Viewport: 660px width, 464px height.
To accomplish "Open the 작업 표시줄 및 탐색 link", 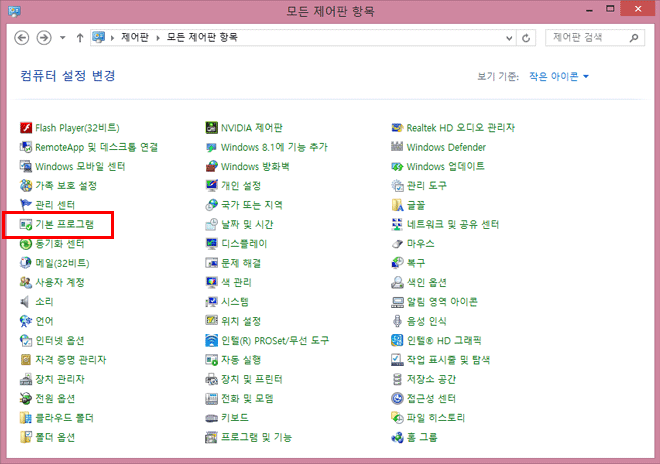I will pyautogui.click(x=448, y=360).
